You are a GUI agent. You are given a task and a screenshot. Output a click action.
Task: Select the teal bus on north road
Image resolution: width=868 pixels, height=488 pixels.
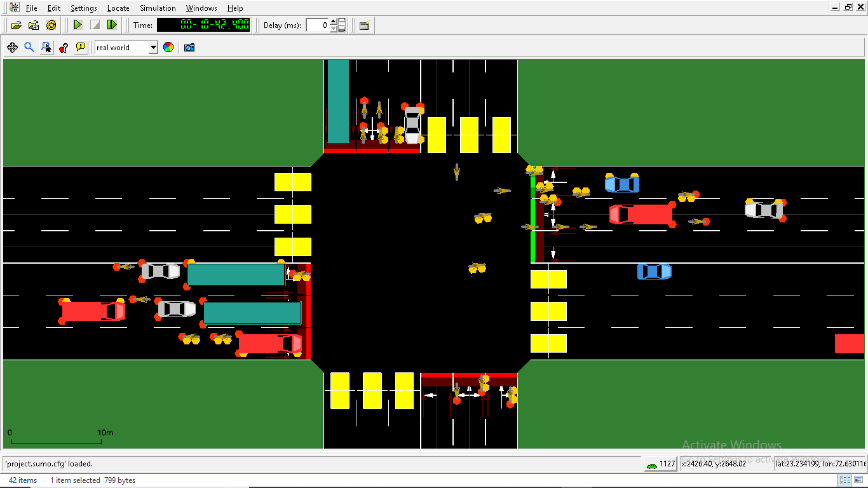[338, 102]
